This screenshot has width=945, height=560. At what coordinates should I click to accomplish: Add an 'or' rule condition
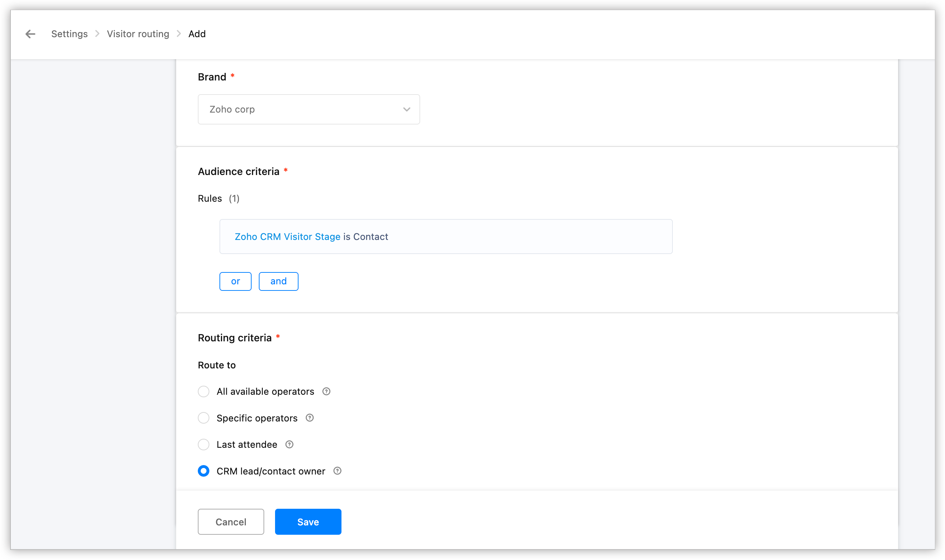pyautogui.click(x=235, y=281)
